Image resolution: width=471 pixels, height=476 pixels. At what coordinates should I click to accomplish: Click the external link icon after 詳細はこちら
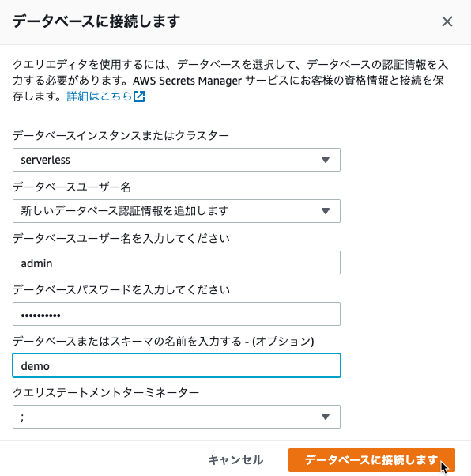139,96
